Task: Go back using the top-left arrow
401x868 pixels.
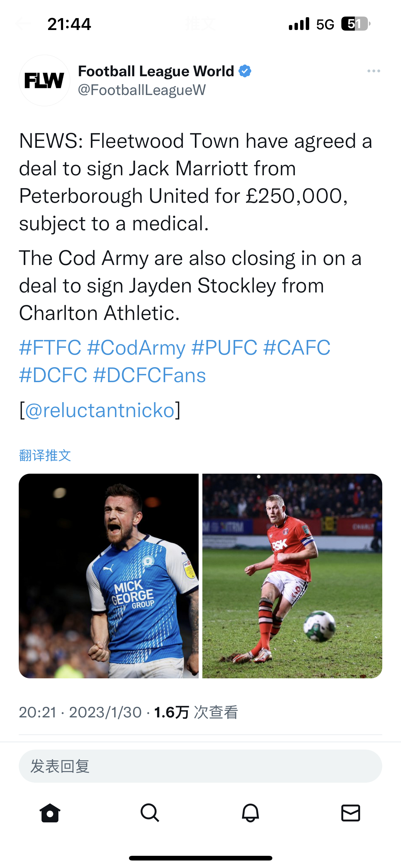Action: pos(23,23)
